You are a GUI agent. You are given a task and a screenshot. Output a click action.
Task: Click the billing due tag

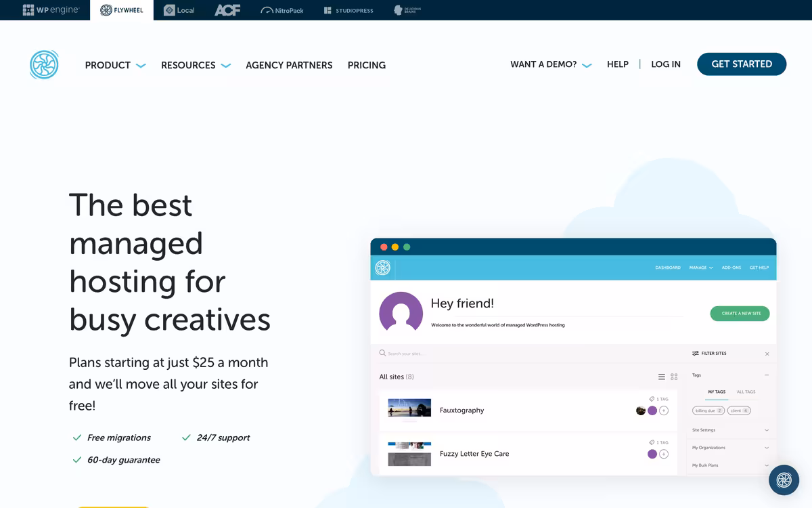708,410
